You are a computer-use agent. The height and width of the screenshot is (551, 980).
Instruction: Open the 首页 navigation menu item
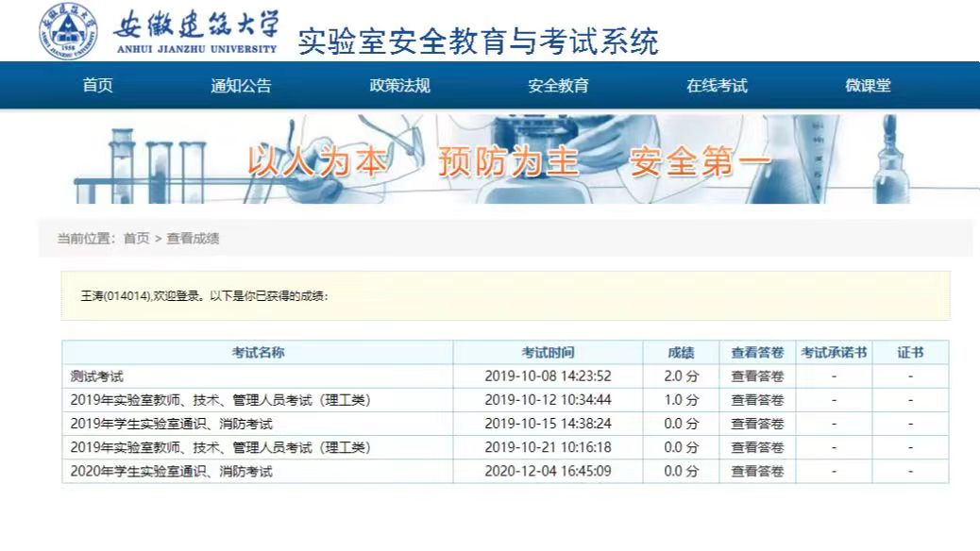pos(97,86)
